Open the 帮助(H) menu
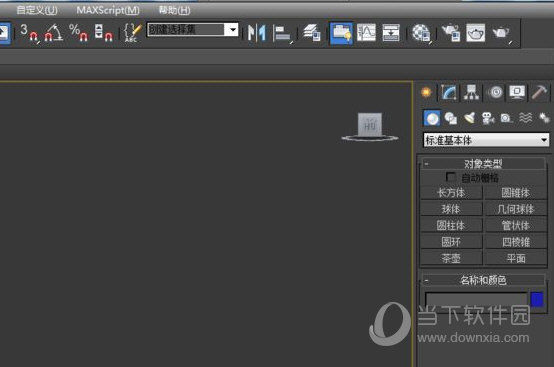 click(x=174, y=10)
